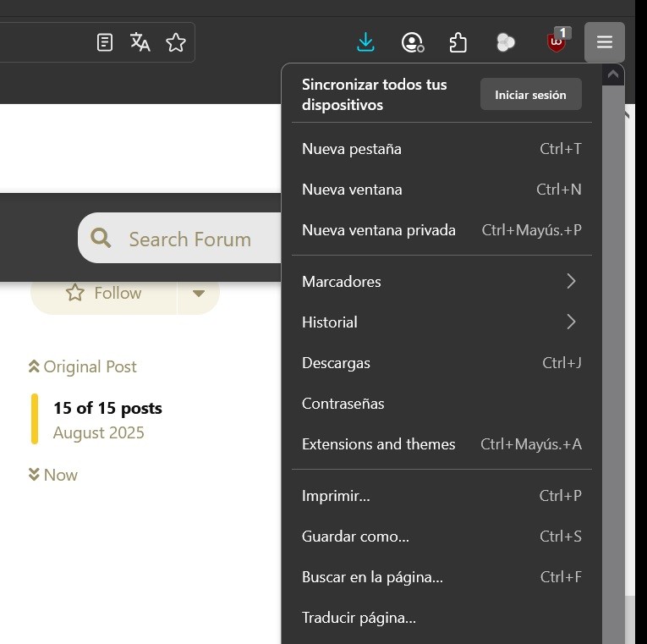Expand the Historial submenu

click(x=441, y=322)
